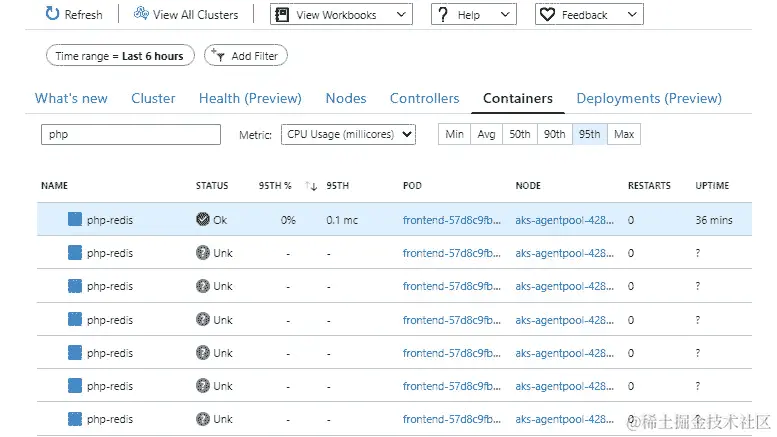Expand the Help dropdown chevron

505,14
